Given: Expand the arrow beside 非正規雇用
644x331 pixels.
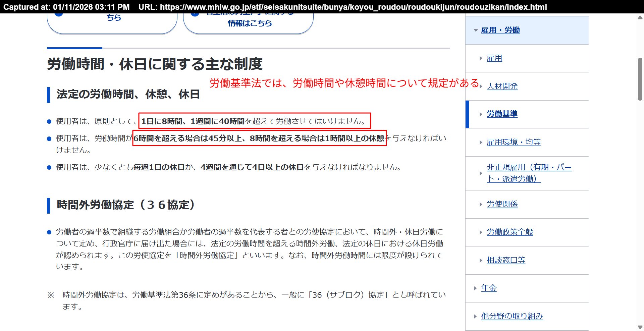Looking at the screenshot, I should pos(481,173).
